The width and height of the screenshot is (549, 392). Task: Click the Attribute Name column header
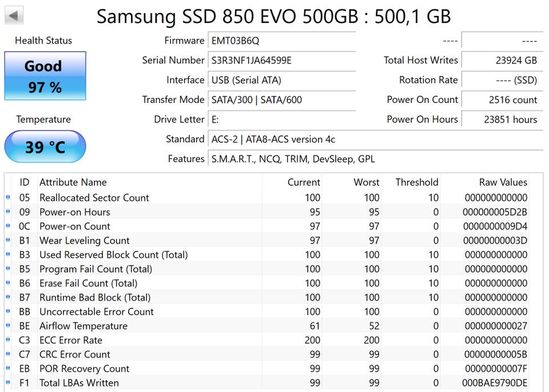click(73, 182)
